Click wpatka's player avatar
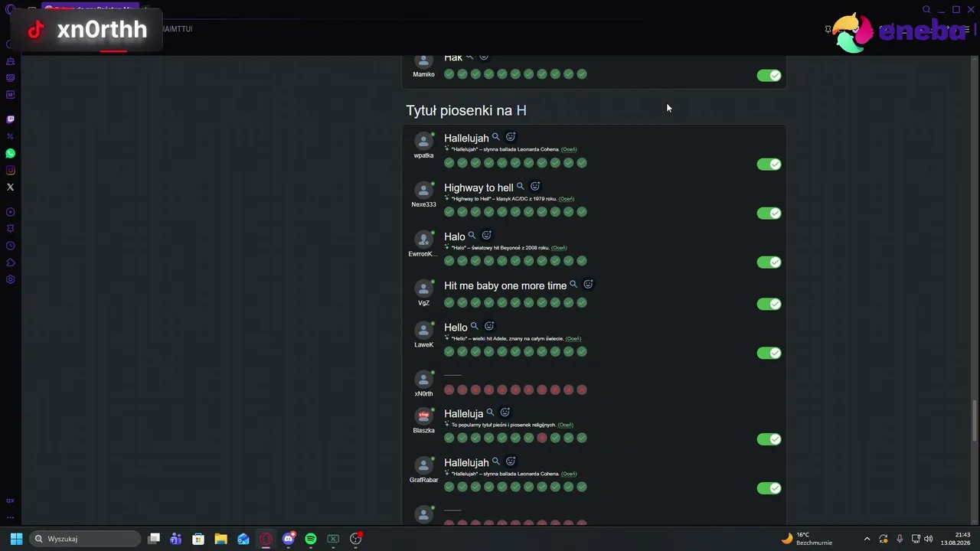The width and height of the screenshot is (980, 551). point(423,142)
